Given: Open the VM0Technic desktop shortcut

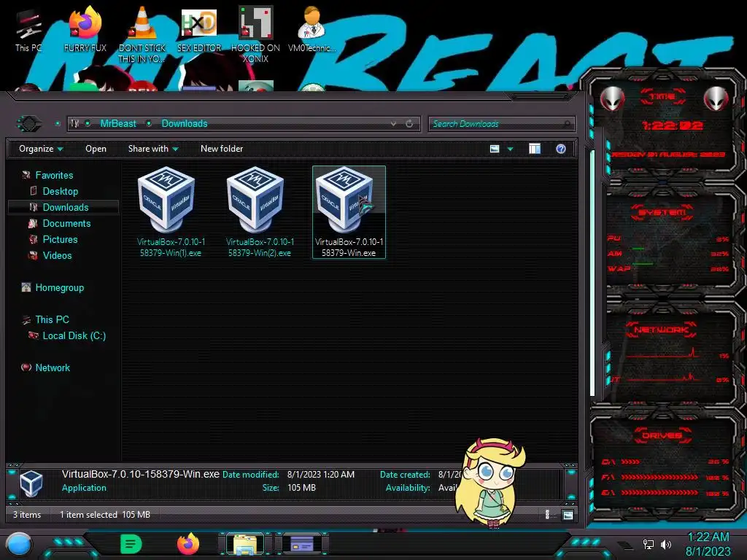Looking at the screenshot, I should [x=311, y=29].
